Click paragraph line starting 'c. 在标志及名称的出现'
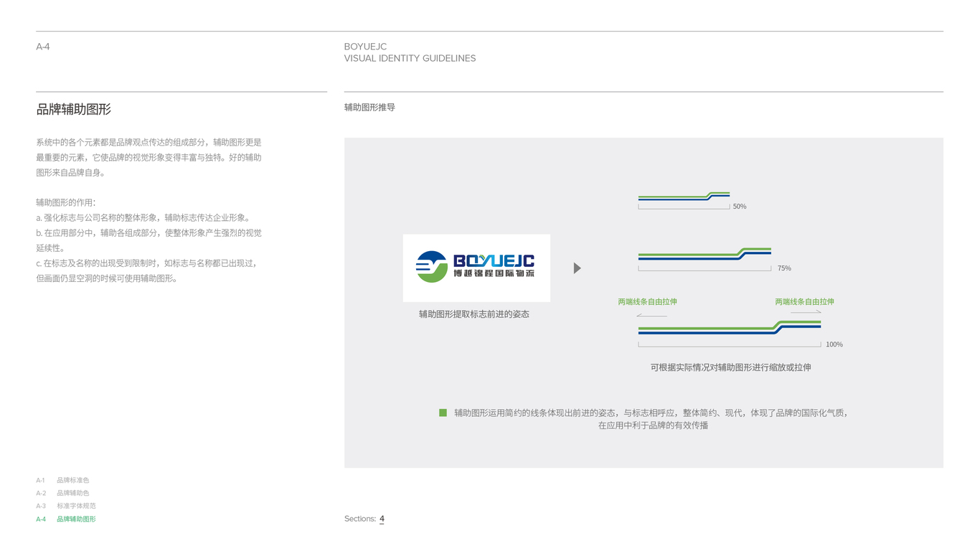 146,263
